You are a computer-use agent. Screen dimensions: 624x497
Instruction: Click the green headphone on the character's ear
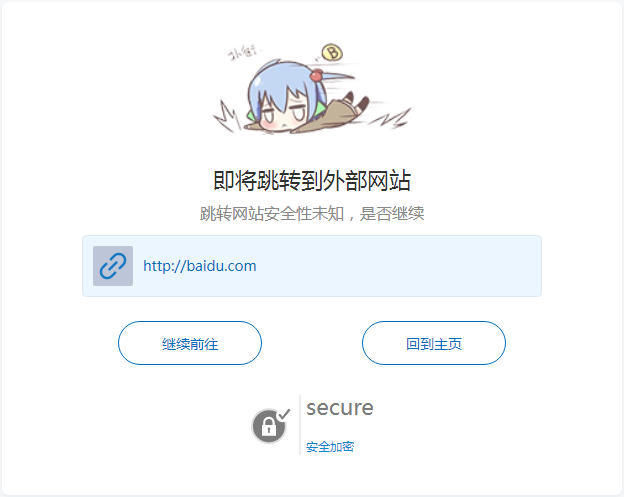pos(321,110)
